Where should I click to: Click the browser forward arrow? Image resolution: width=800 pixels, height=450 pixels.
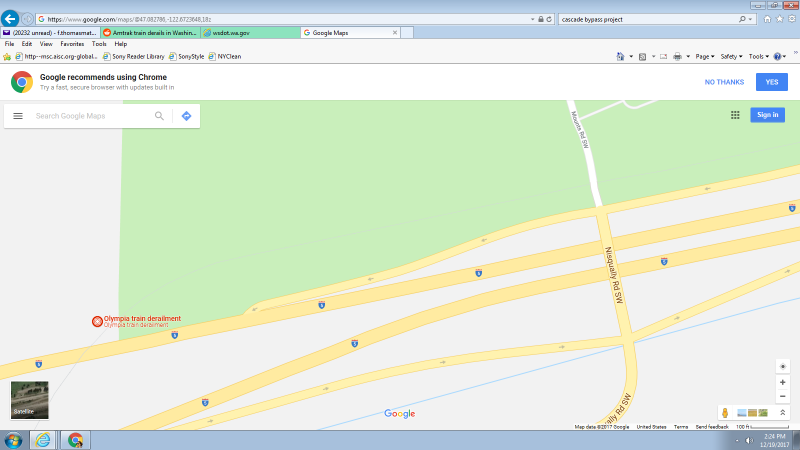(x=27, y=19)
